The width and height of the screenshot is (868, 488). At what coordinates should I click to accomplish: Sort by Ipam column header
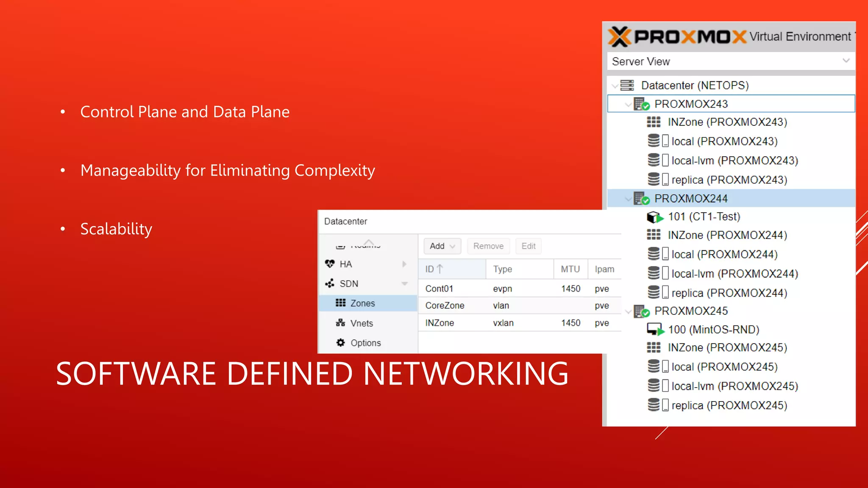[605, 269]
